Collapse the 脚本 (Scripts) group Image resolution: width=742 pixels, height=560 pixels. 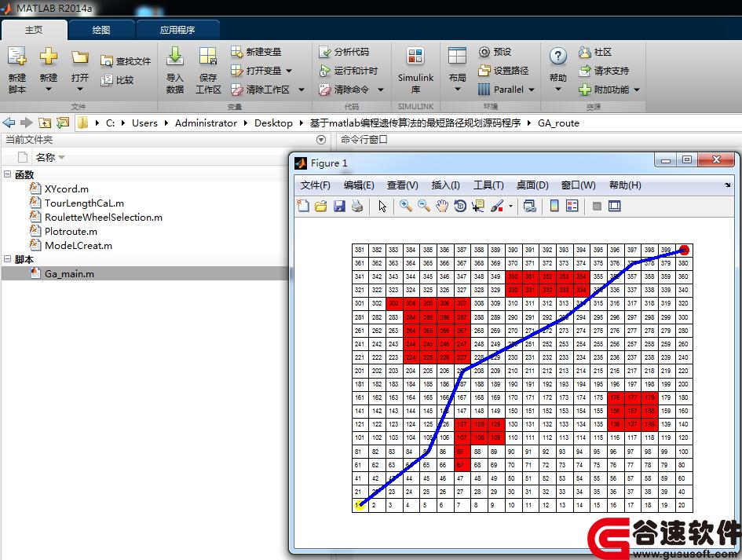[x=8, y=259]
